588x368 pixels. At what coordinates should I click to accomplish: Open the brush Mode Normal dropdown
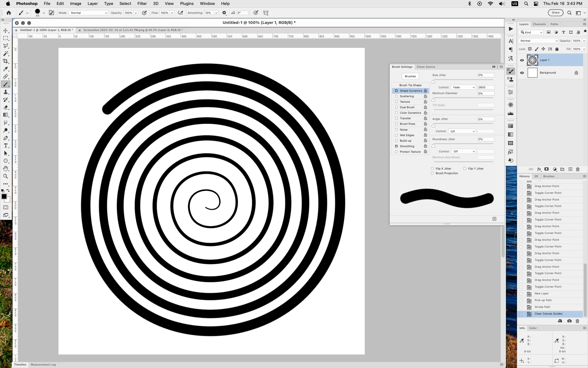89,13
